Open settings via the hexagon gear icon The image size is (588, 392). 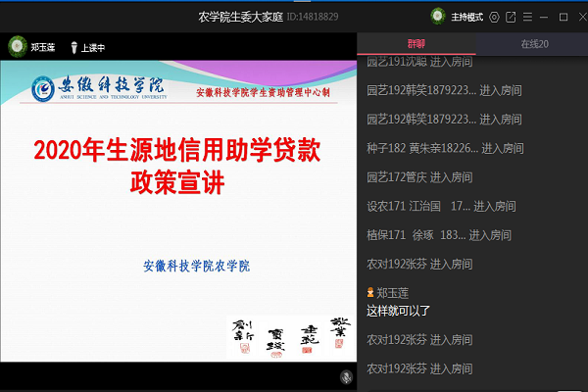tap(494, 17)
